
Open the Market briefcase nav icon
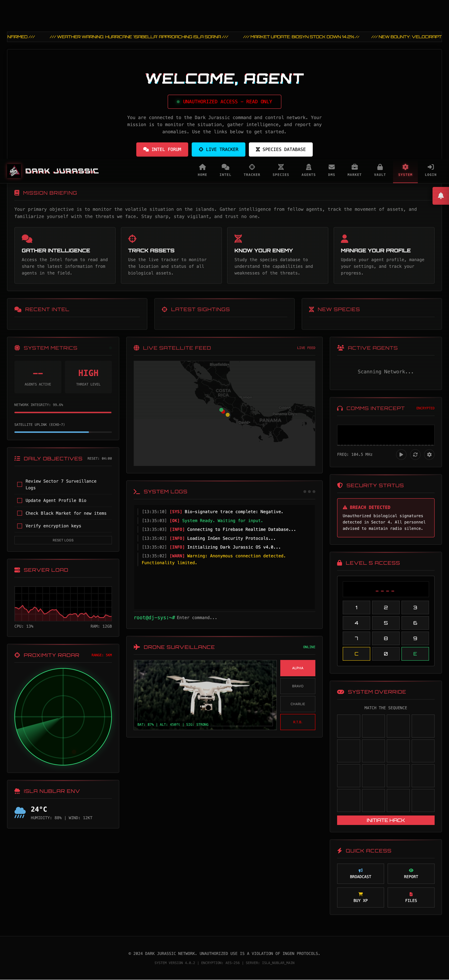[x=354, y=170]
